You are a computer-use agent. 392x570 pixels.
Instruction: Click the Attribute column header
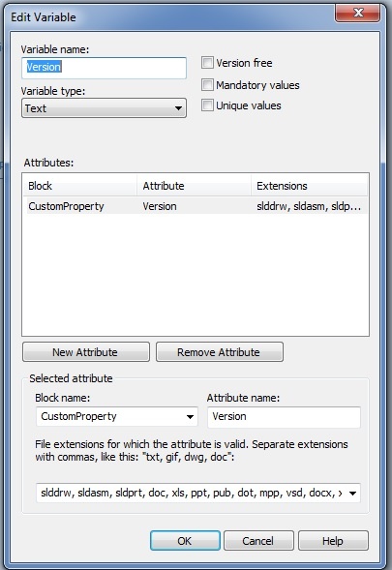(x=194, y=186)
